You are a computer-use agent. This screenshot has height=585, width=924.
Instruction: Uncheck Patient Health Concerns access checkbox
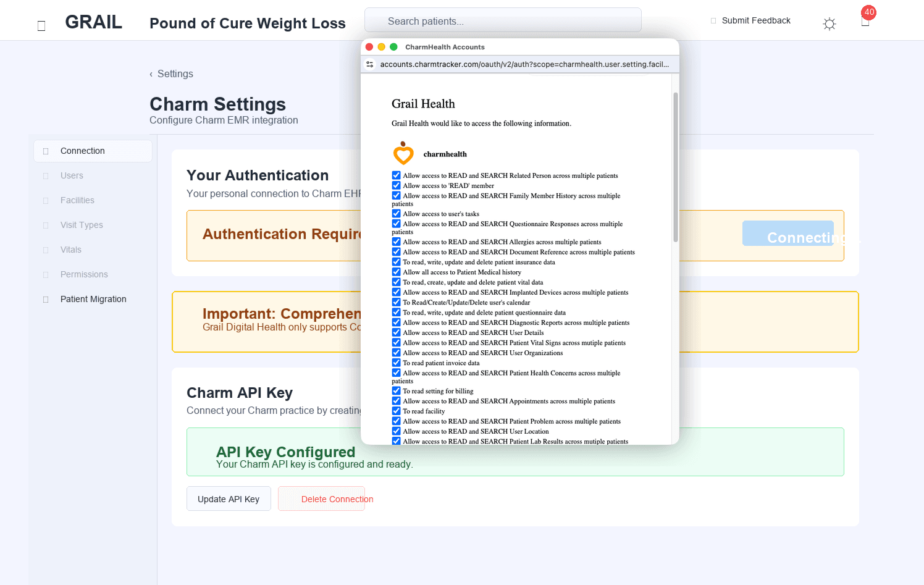point(397,372)
